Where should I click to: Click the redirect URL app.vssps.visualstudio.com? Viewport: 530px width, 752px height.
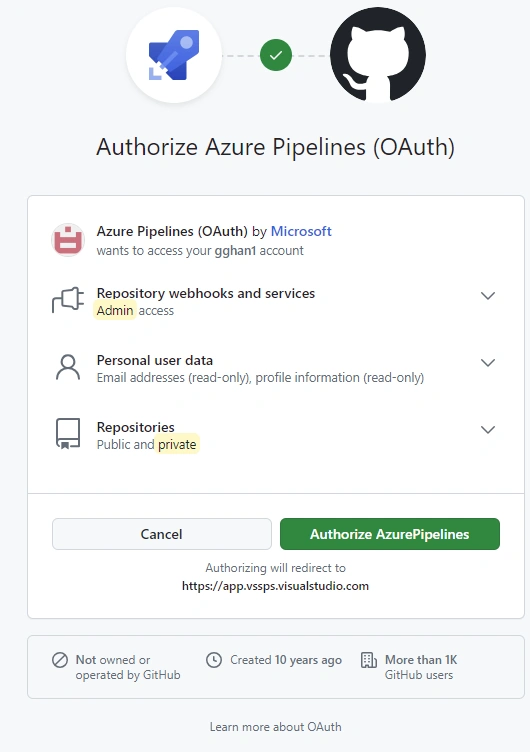click(x=275, y=586)
